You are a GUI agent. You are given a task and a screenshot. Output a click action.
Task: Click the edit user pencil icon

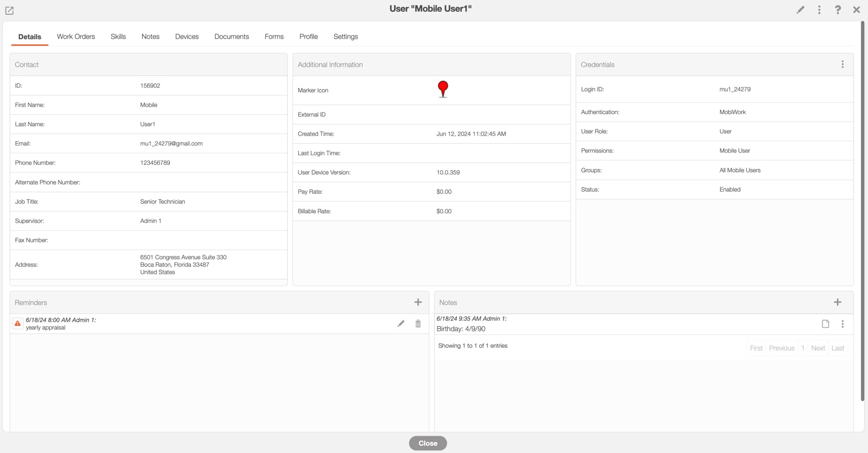click(x=800, y=10)
